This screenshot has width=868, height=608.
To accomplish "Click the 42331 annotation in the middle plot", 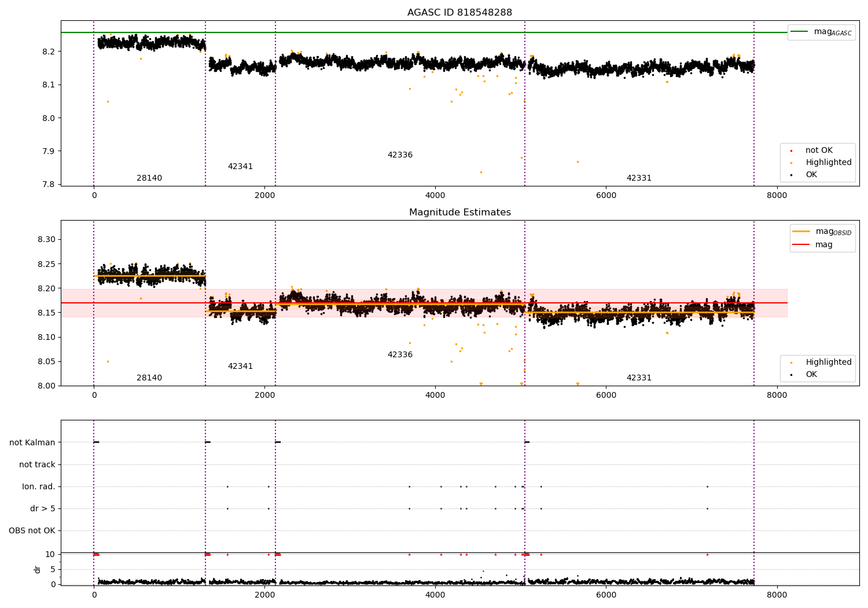I will coord(639,378).
